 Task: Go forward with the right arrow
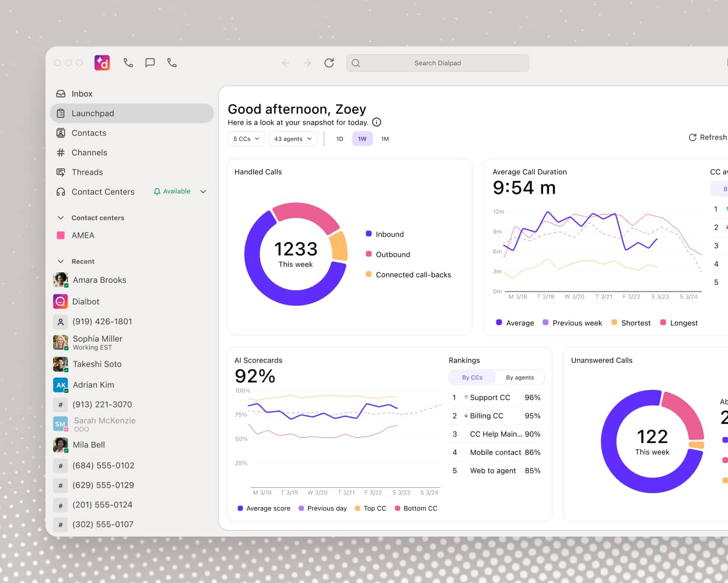click(307, 63)
